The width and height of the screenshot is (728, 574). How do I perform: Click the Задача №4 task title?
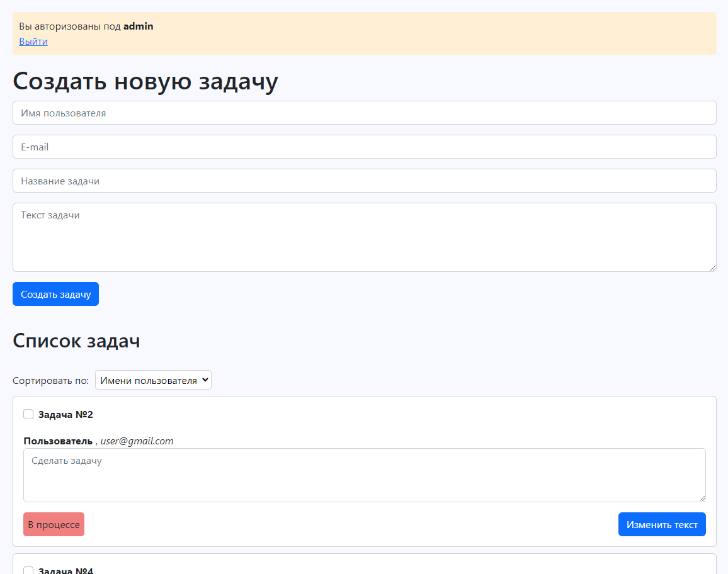(67, 570)
